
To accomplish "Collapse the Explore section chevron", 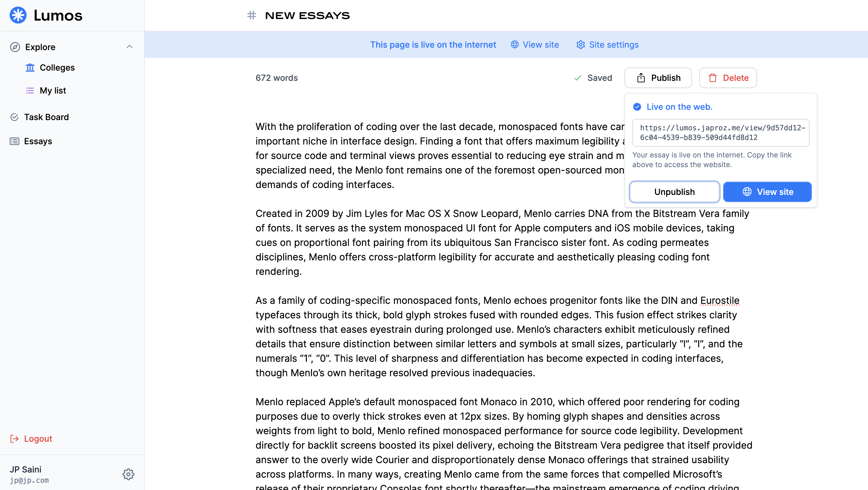I will pyautogui.click(x=129, y=47).
